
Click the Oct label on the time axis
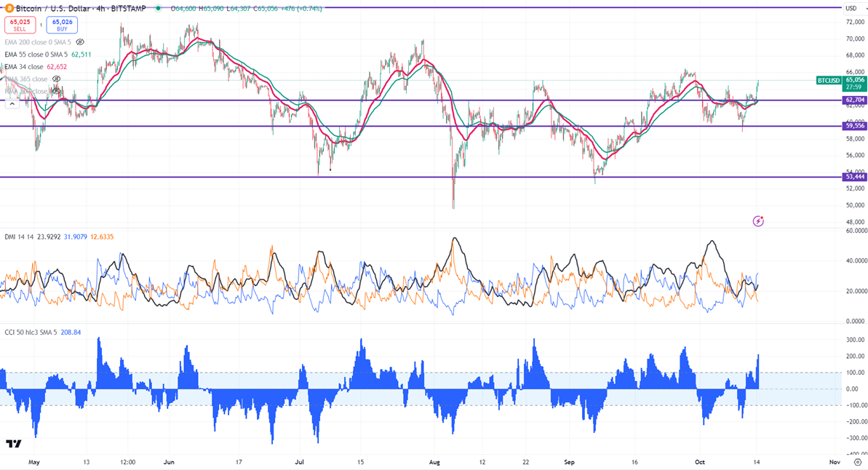[700, 462]
